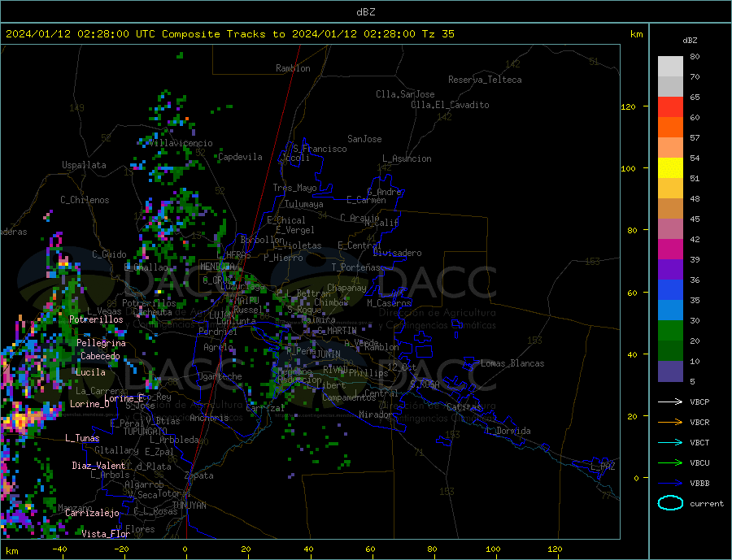
Task: Select the magenta swatch in dBZ scale
Action: [x=670, y=250]
